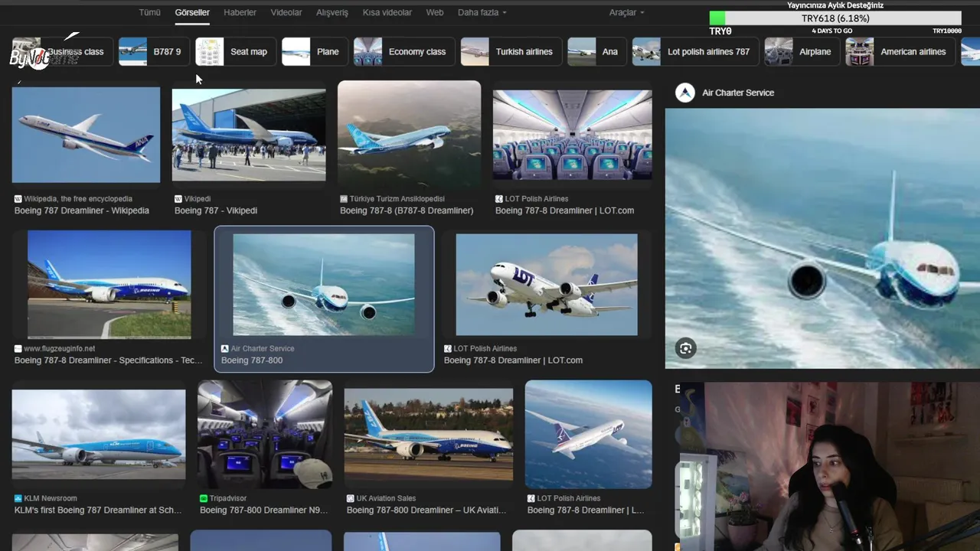Choose the American airlines filter chip
This screenshot has width=980, height=551.
900,51
